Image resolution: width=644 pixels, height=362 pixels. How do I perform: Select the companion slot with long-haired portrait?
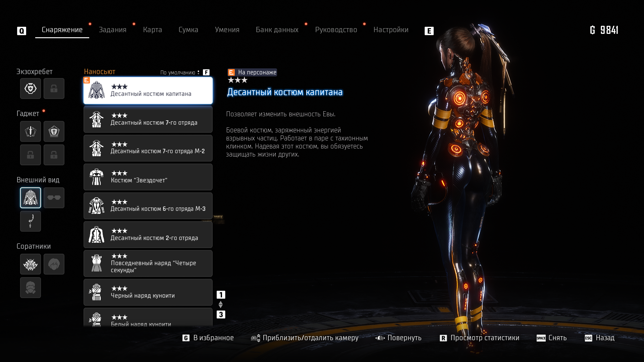pyautogui.click(x=54, y=264)
